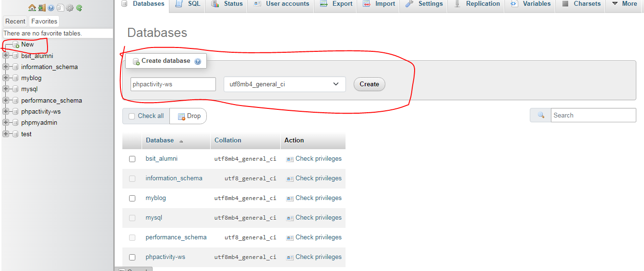Expand performance_schema tree node
644x271 pixels.
pos(6,100)
